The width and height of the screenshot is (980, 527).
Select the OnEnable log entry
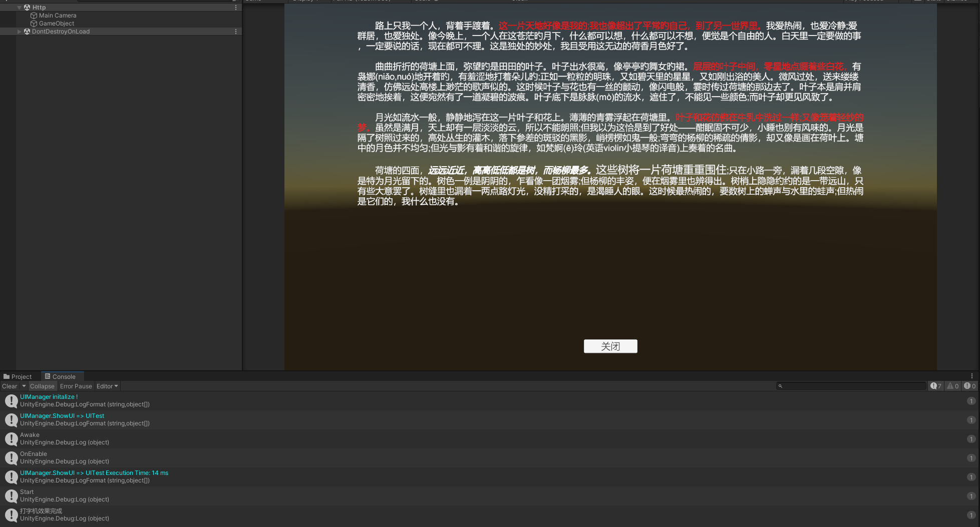(490, 458)
